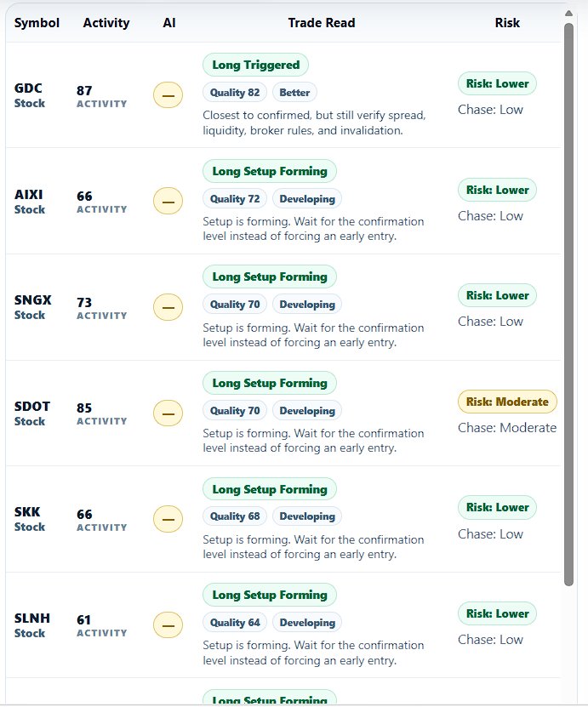Open the Long Triggered badge for GDC
The height and width of the screenshot is (707, 588).
click(x=255, y=65)
